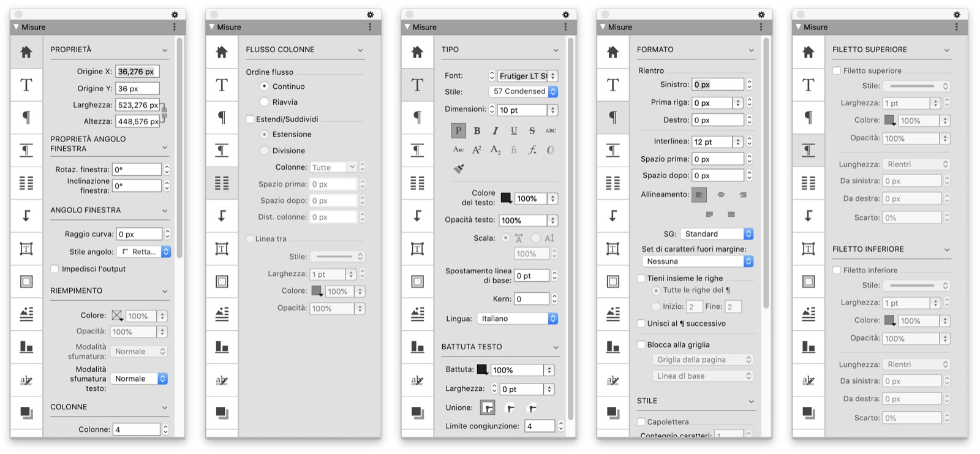Apply Superscript A² type style
The image size is (980, 454).
pos(477,149)
